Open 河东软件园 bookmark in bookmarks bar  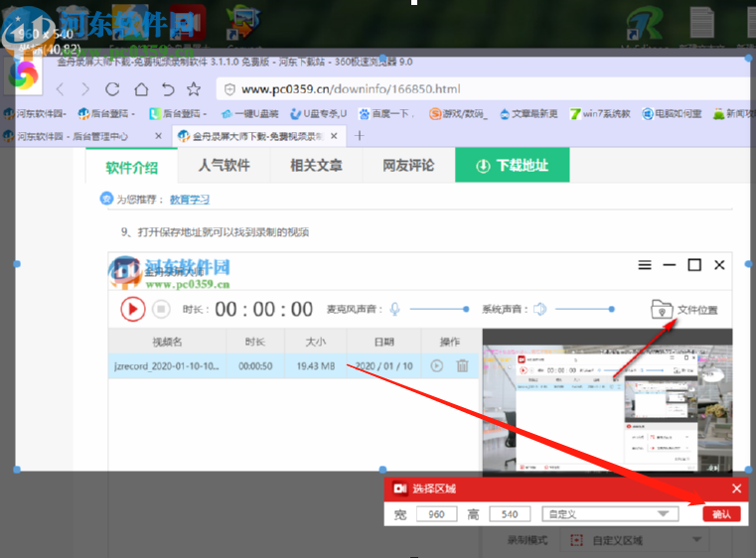pos(35,114)
